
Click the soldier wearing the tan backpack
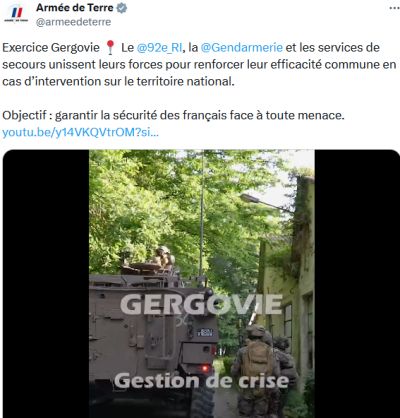coord(256,372)
